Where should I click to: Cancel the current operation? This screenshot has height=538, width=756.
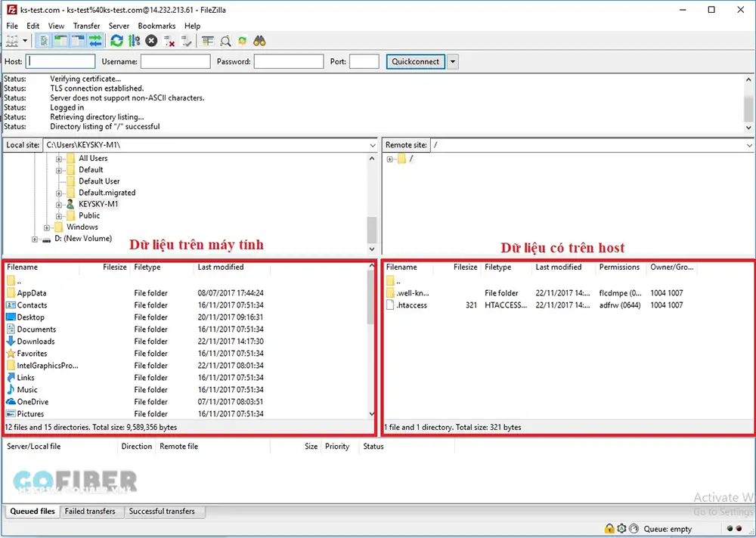[151, 41]
